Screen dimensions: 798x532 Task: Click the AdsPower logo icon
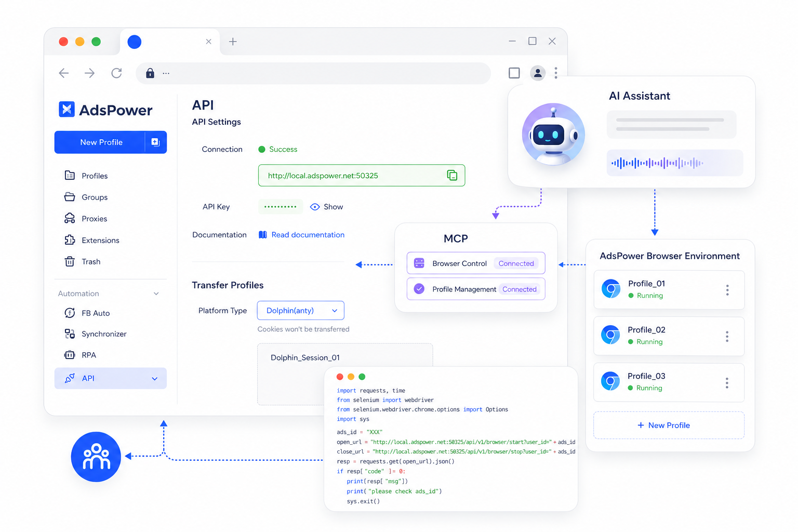(66, 109)
